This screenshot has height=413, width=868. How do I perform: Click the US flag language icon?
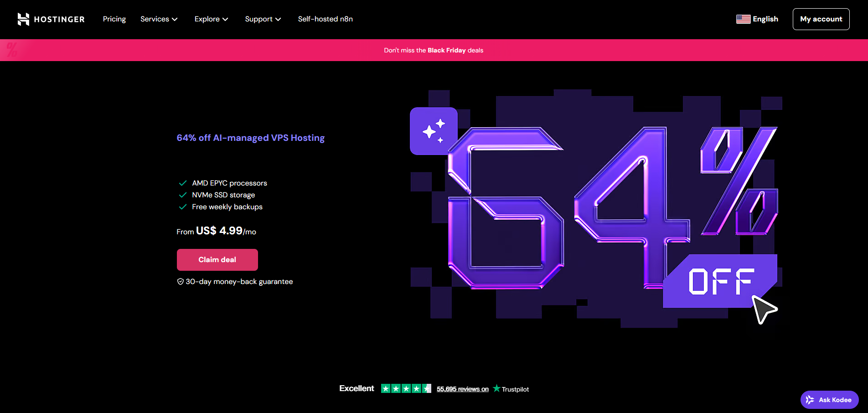tap(743, 19)
